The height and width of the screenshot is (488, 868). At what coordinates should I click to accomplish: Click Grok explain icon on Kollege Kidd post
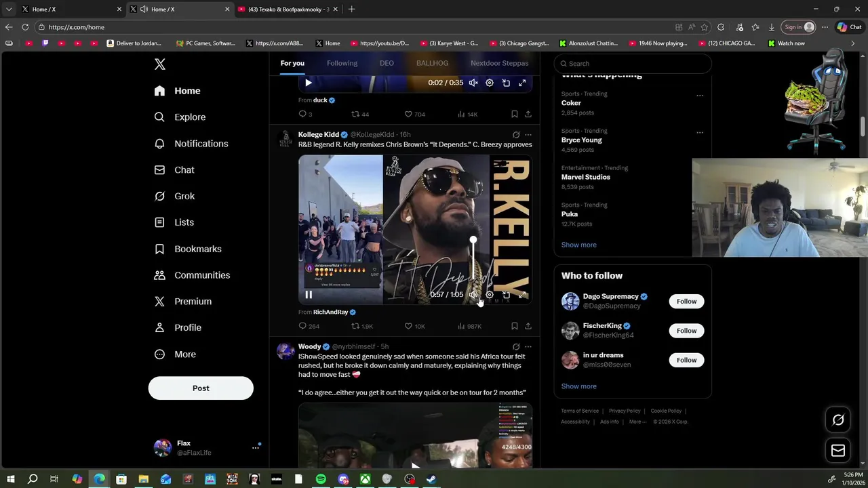(x=516, y=135)
